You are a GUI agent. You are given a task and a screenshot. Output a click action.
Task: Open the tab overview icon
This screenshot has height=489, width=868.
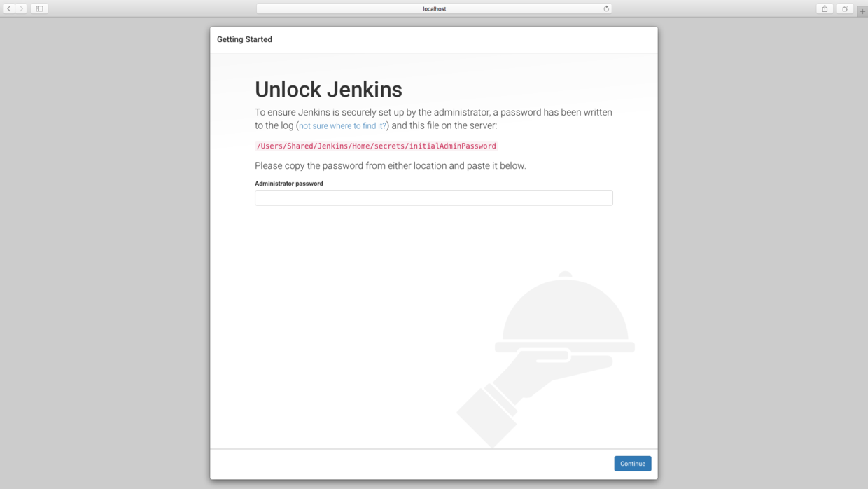point(844,8)
